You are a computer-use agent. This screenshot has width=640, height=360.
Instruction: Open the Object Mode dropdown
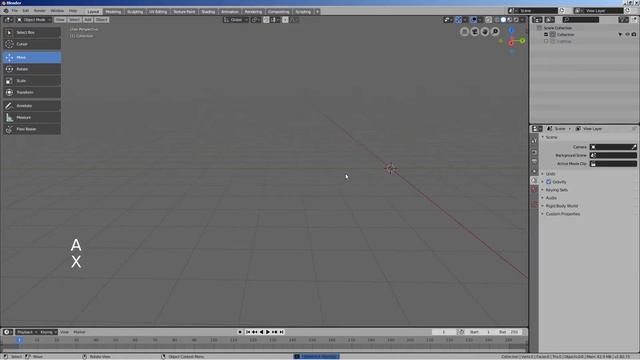tap(34, 20)
